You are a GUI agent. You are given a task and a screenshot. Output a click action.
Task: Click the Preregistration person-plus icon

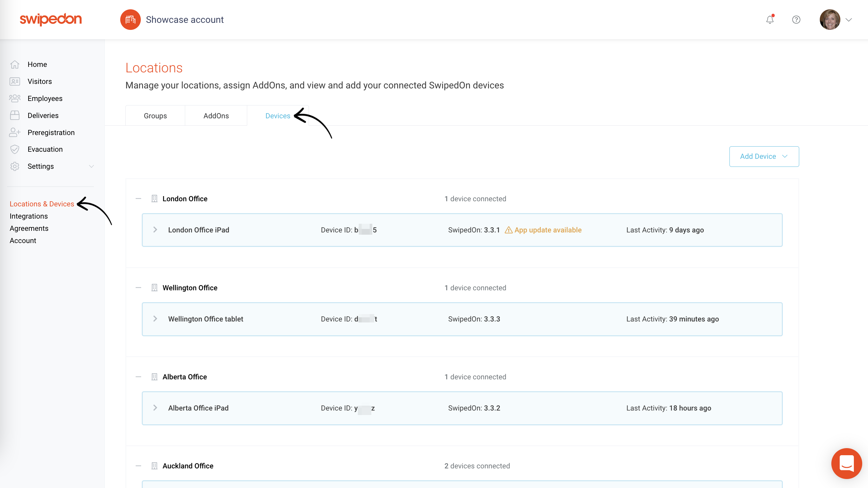tap(15, 132)
